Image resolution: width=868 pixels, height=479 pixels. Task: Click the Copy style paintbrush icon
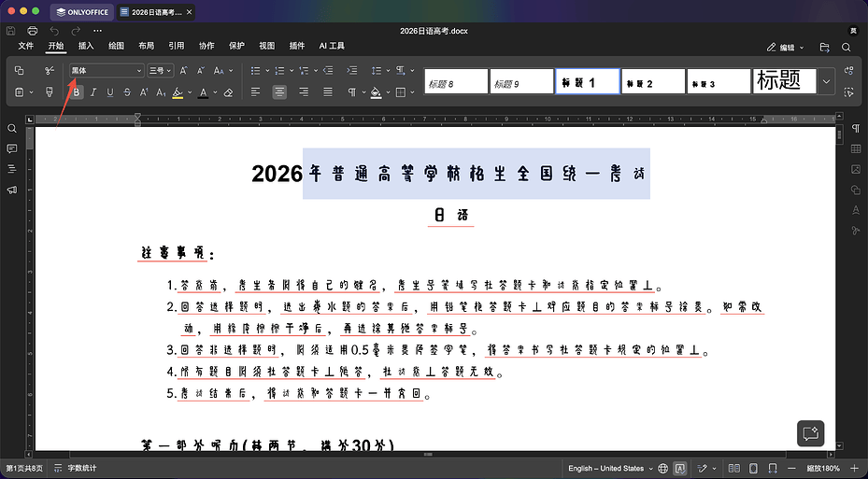click(x=50, y=92)
